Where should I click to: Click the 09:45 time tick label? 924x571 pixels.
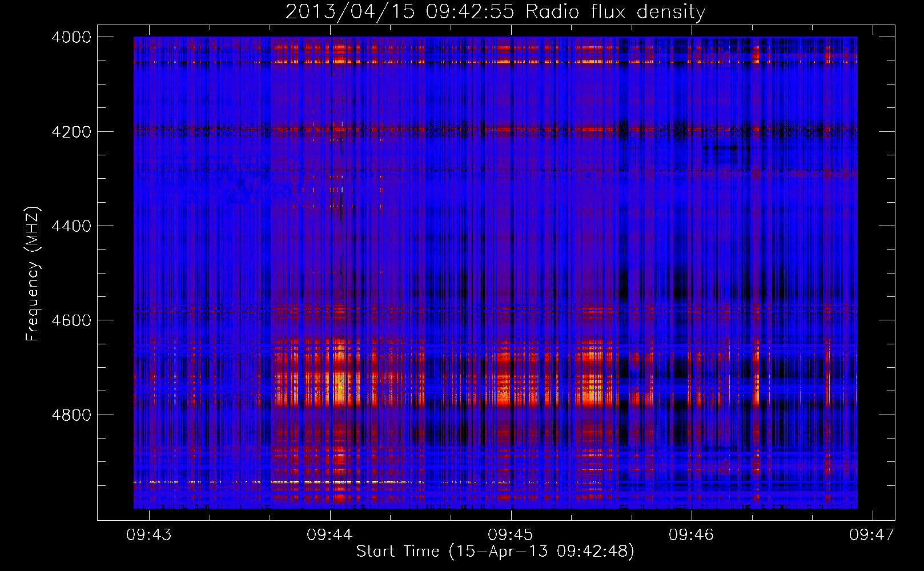click(x=511, y=534)
